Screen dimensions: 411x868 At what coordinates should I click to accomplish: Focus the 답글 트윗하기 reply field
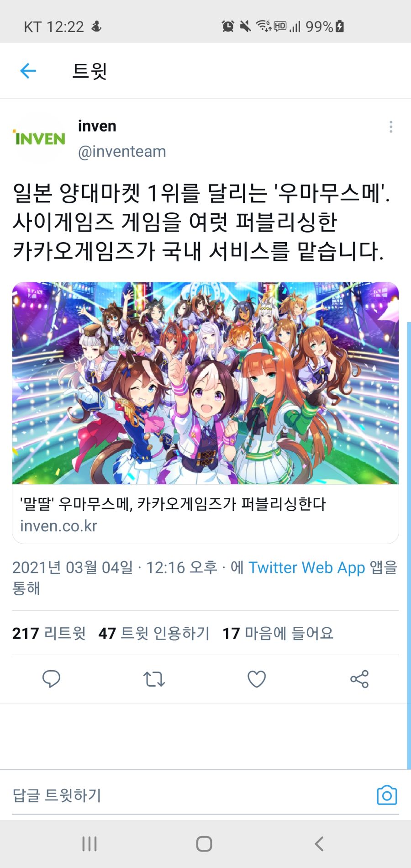[192, 795]
